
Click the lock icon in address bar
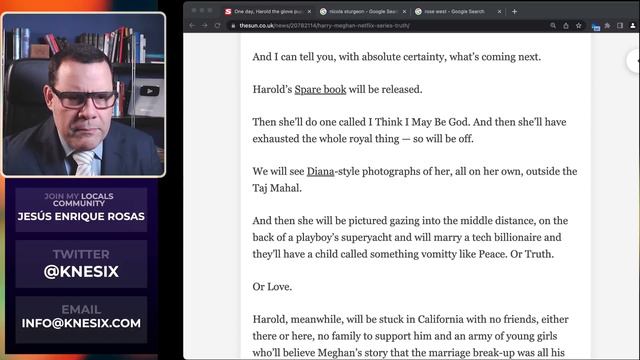(x=233, y=26)
